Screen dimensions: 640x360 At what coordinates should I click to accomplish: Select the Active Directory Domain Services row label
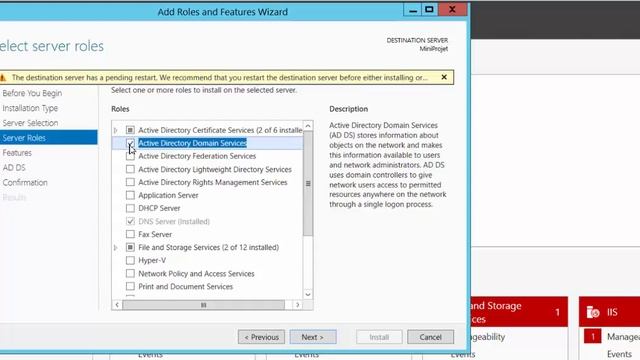[x=193, y=143]
